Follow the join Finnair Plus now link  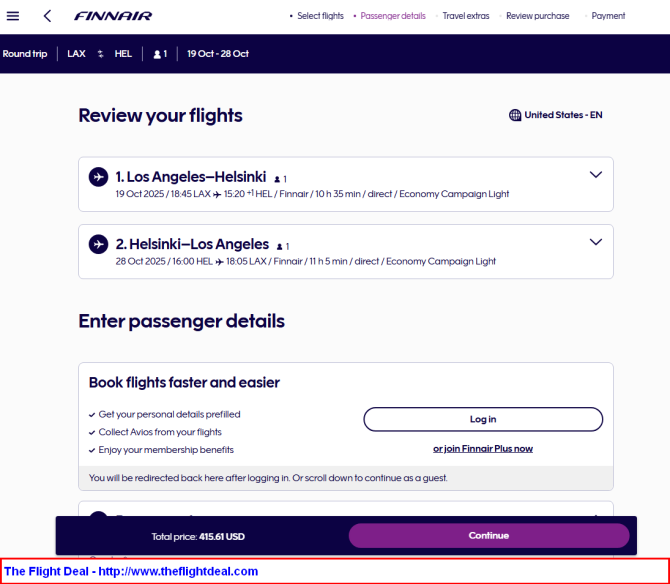pos(483,449)
